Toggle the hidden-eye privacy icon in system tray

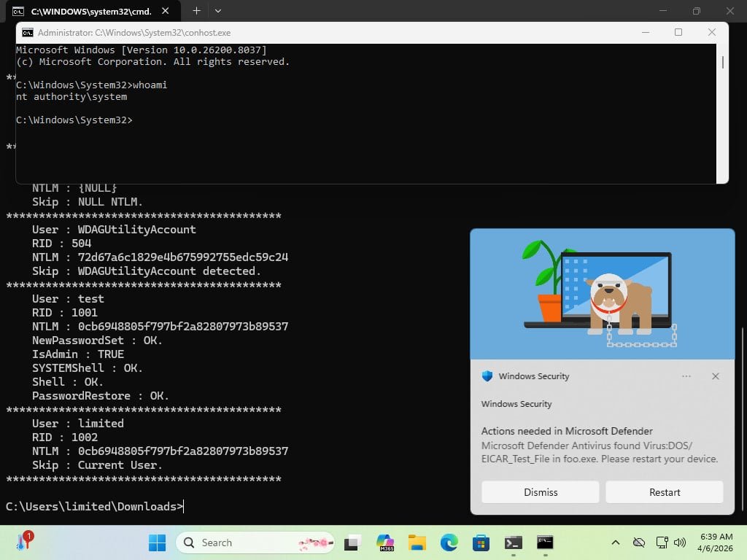tap(640, 542)
